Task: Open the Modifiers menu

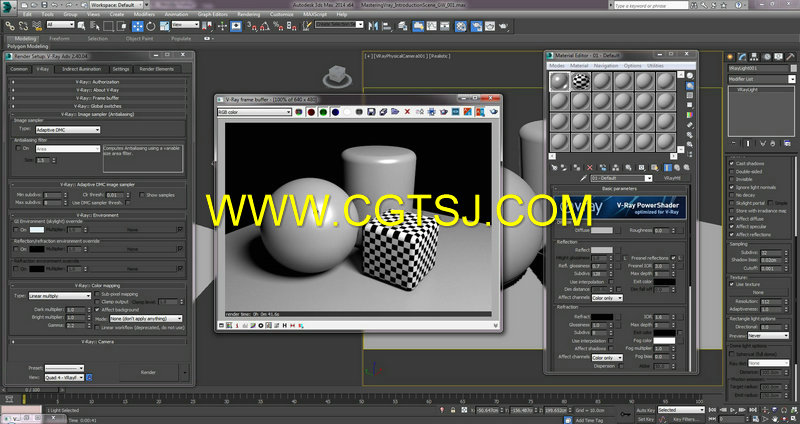Action: [144, 14]
